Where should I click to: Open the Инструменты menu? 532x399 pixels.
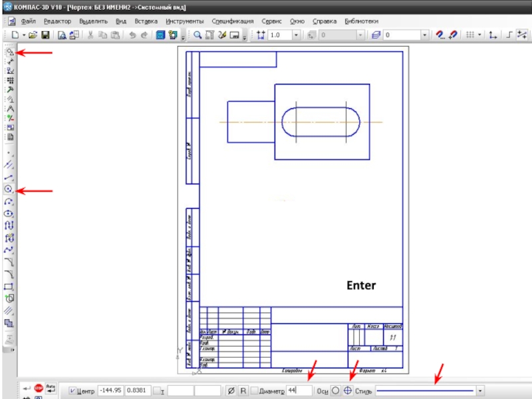click(x=185, y=21)
